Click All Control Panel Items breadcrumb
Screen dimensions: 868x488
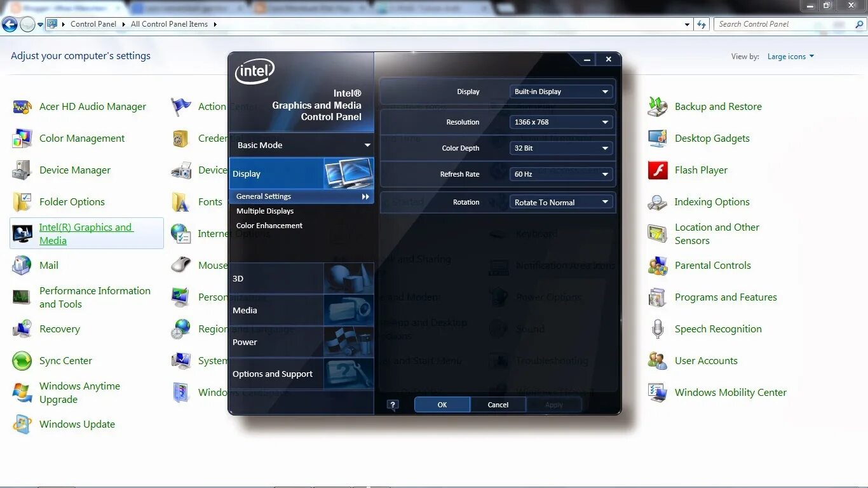point(169,24)
